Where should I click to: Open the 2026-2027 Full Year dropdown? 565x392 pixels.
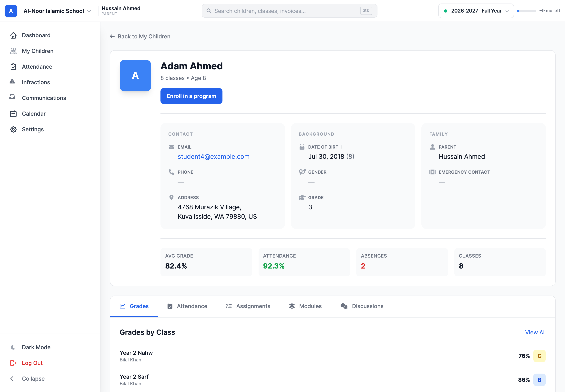click(476, 11)
